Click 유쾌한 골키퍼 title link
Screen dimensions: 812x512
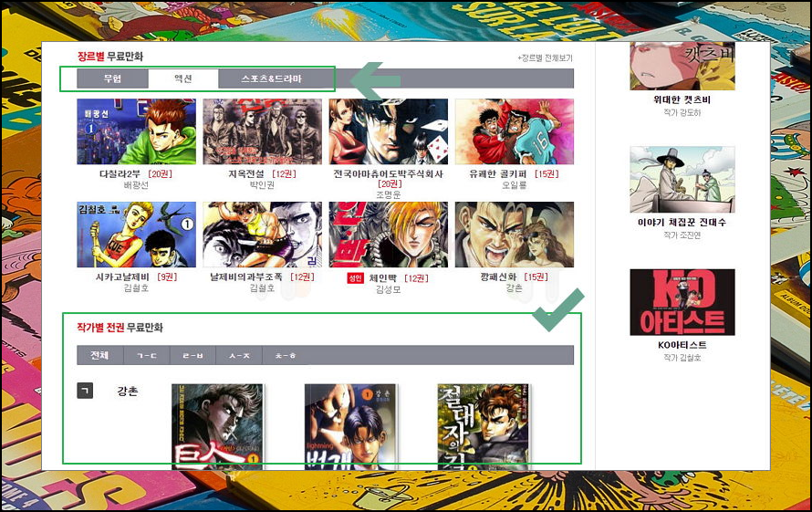click(497, 174)
